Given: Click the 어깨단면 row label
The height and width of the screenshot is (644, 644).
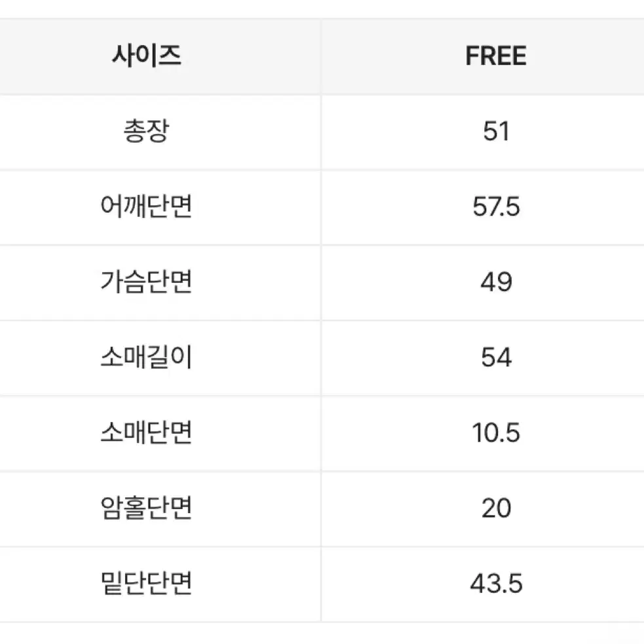Looking at the screenshot, I should [x=147, y=206].
